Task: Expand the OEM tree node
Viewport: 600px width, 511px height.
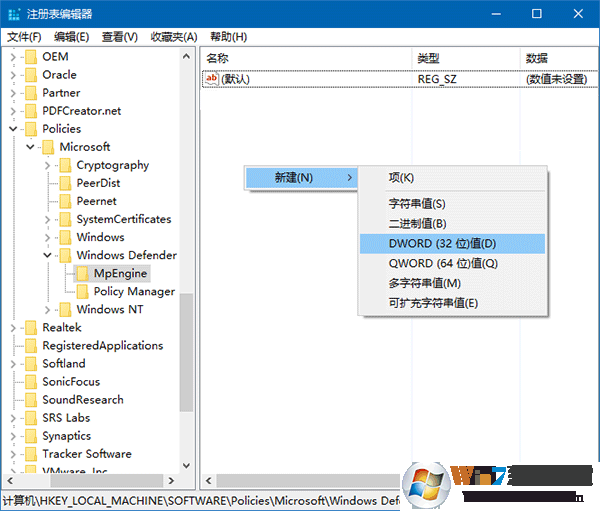Action: coord(13,57)
